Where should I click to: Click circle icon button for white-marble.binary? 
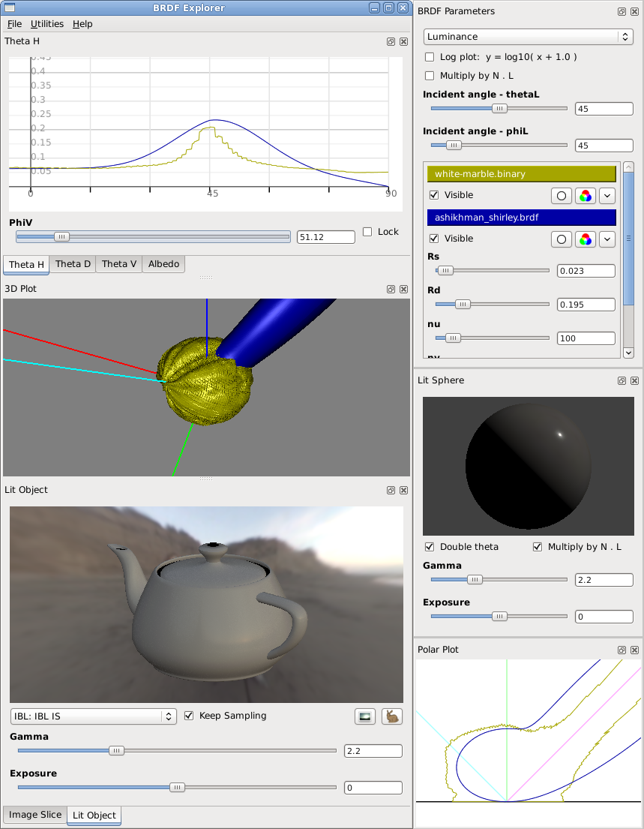tap(561, 196)
